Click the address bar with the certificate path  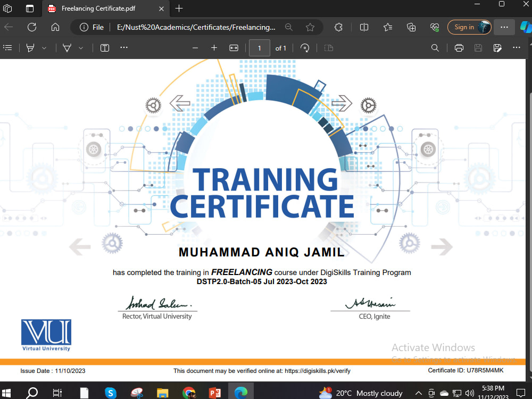click(x=196, y=27)
